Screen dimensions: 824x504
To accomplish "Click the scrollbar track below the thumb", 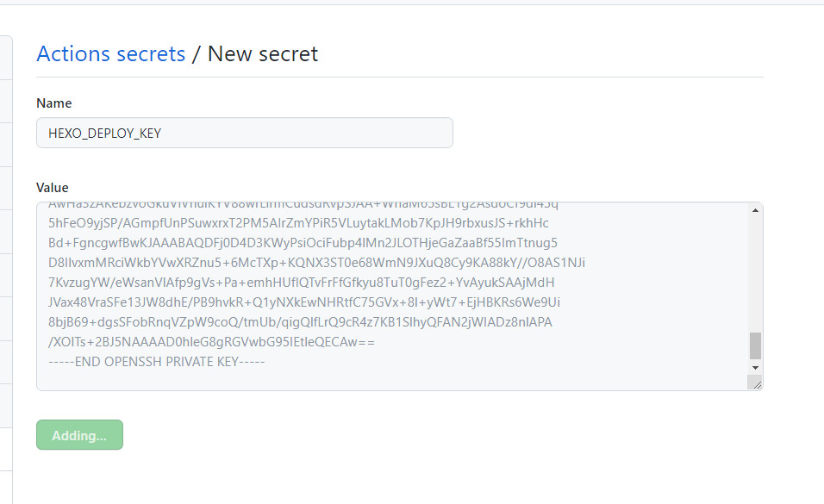I will pos(756,362).
